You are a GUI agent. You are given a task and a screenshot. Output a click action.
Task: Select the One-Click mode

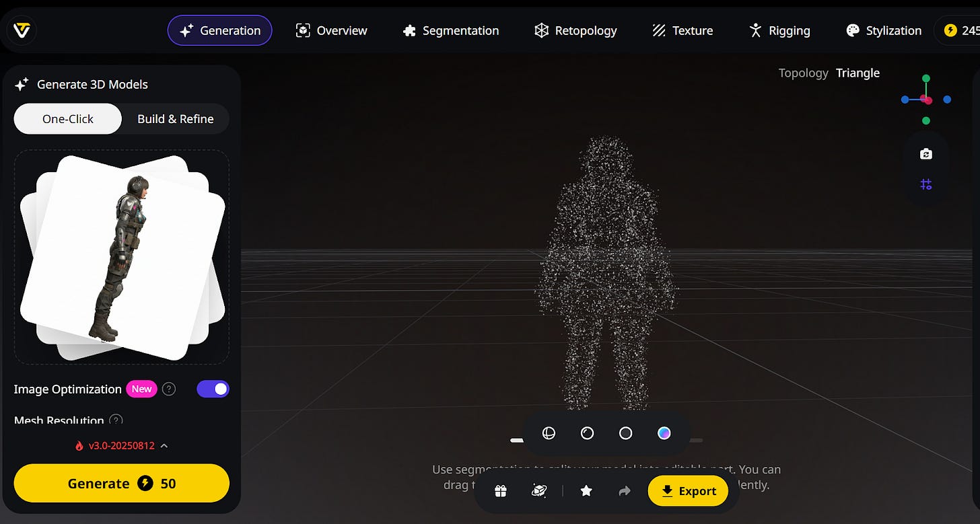coord(68,119)
